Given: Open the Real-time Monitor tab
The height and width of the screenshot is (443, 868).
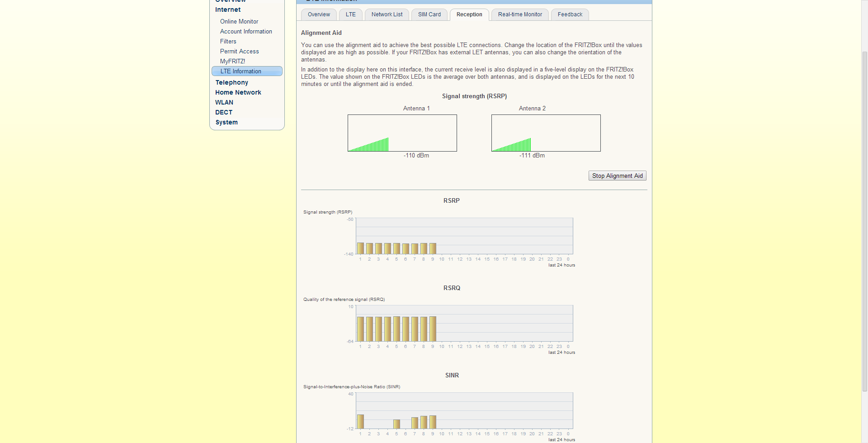Looking at the screenshot, I should pos(520,14).
